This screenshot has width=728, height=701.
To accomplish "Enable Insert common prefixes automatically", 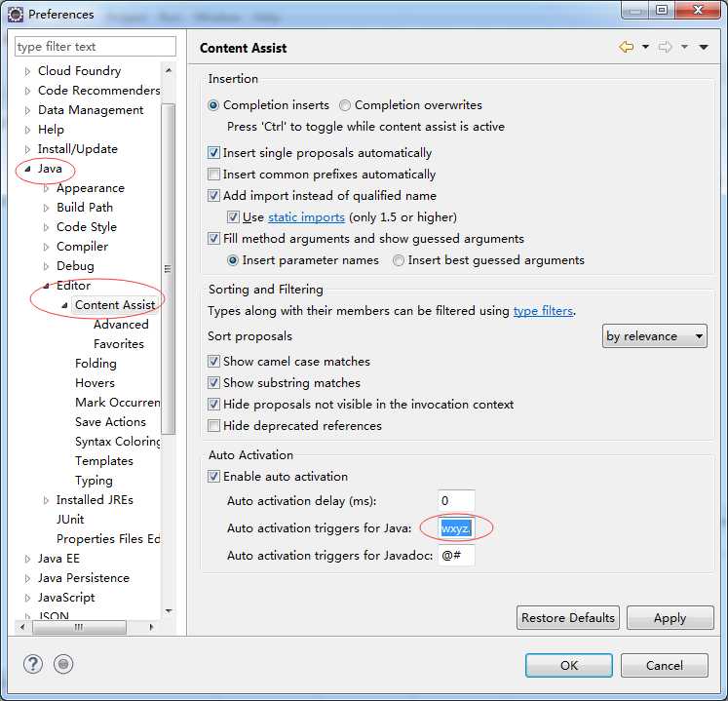I will click(x=213, y=175).
